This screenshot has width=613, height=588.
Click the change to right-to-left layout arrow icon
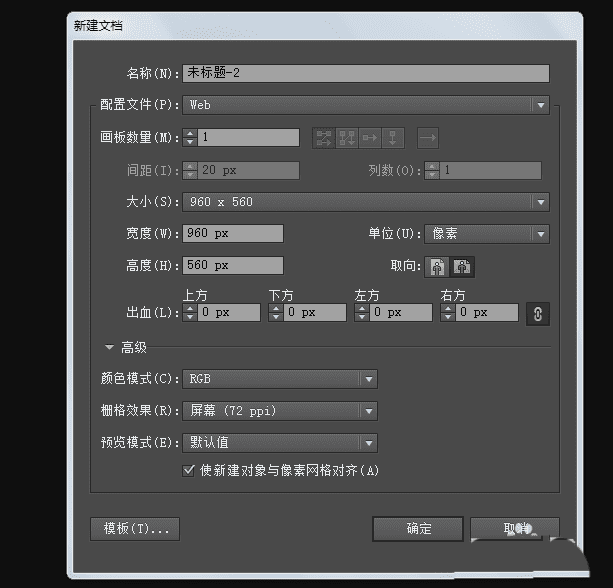(428, 138)
